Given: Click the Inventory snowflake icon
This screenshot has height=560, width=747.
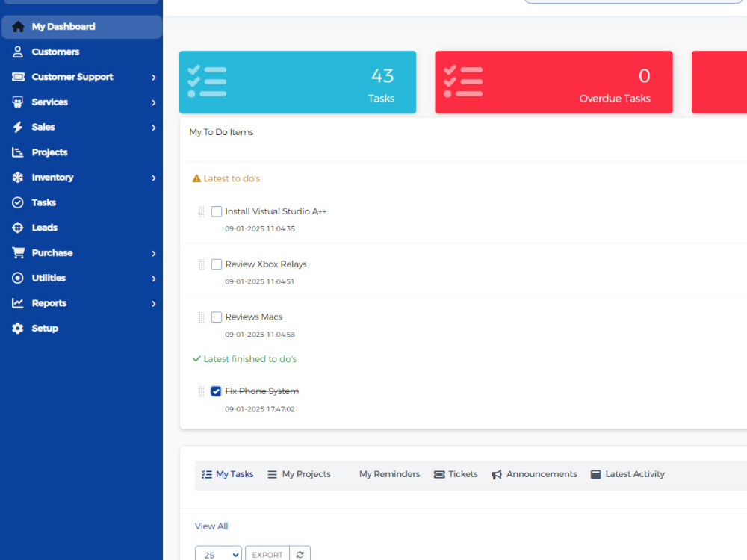Looking at the screenshot, I should 18,178.
